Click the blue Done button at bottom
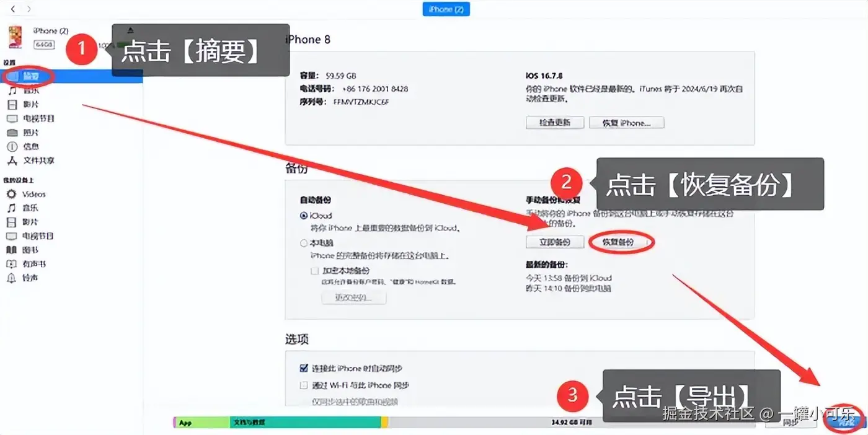Viewport: 868px width, 435px height. click(x=846, y=422)
